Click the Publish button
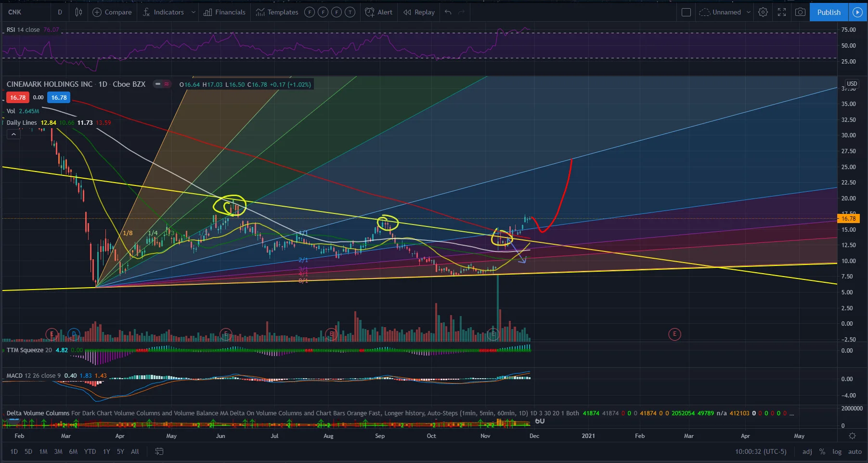The width and height of the screenshot is (868, 463). 829,12
